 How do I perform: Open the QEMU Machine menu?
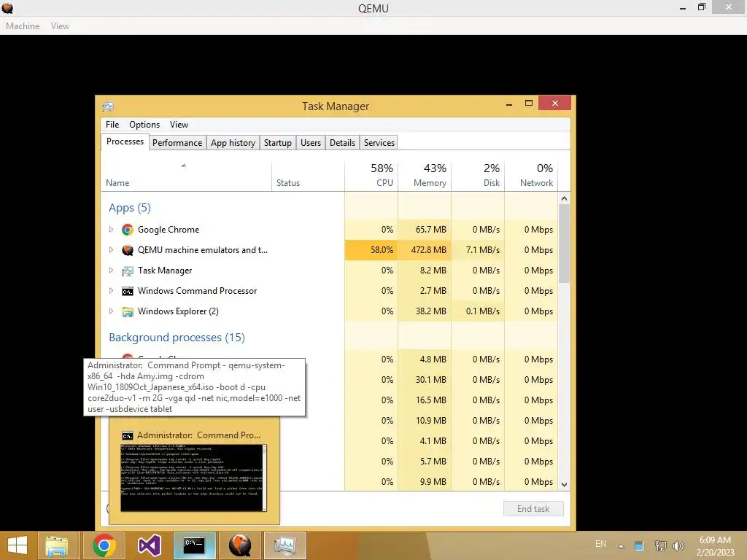pyautogui.click(x=23, y=26)
